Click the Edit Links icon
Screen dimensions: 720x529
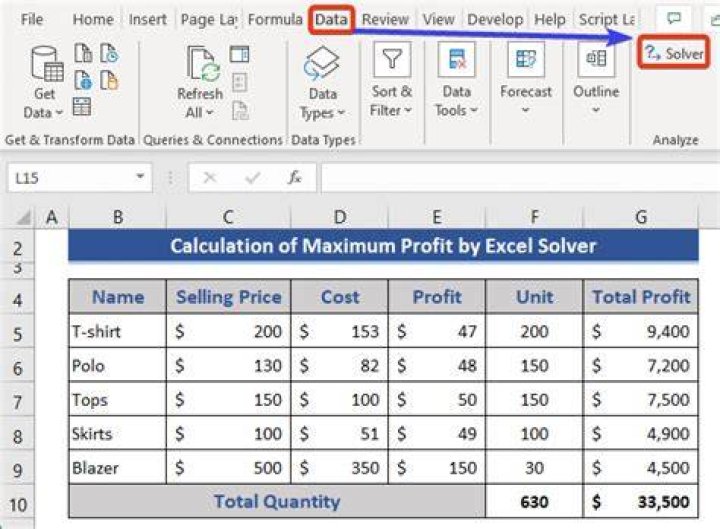240,111
